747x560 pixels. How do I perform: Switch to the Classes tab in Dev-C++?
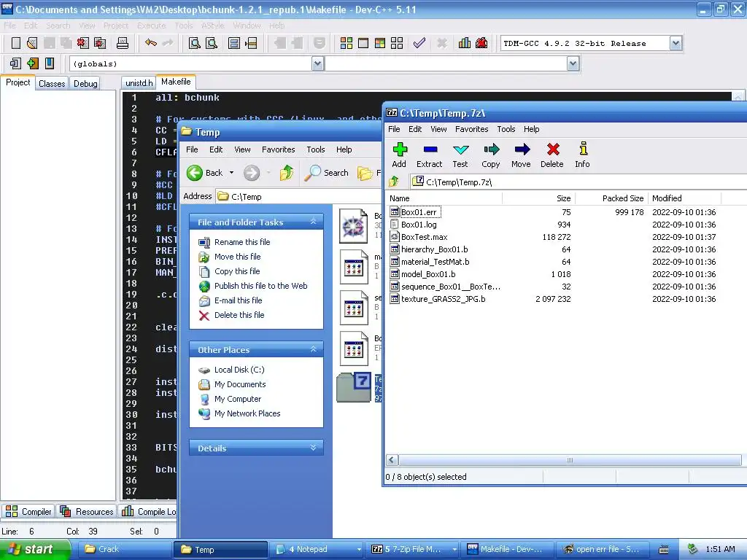click(x=52, y=83)
